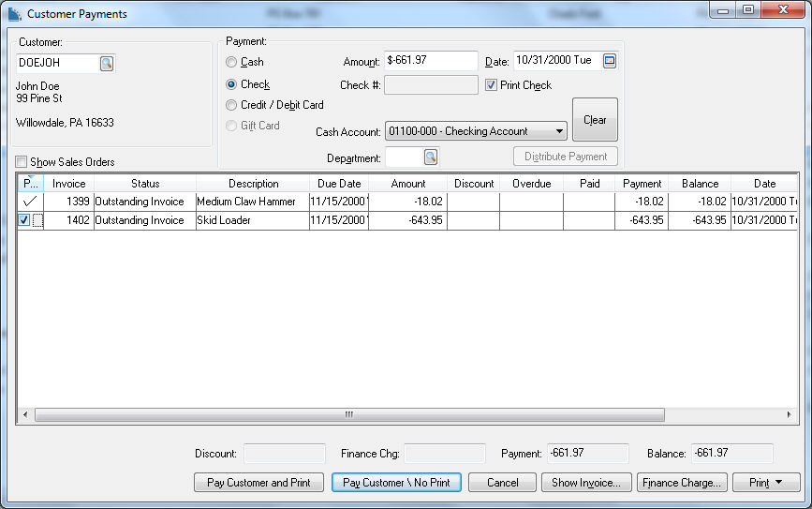Image resolution: width=812 pixels, height=509 pixels.
Task: Toggle the Print Check checkbox
Action: point(491,85)
